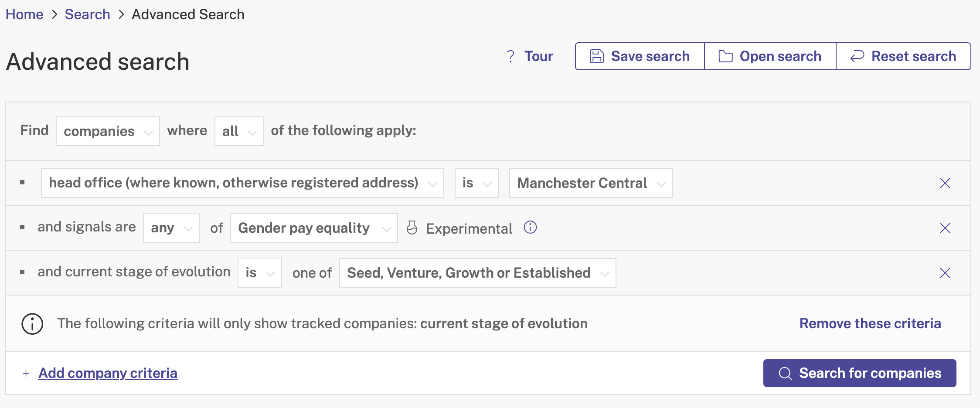Go to Search in the breadcrumb
The image size is (980, 408).
87,14
